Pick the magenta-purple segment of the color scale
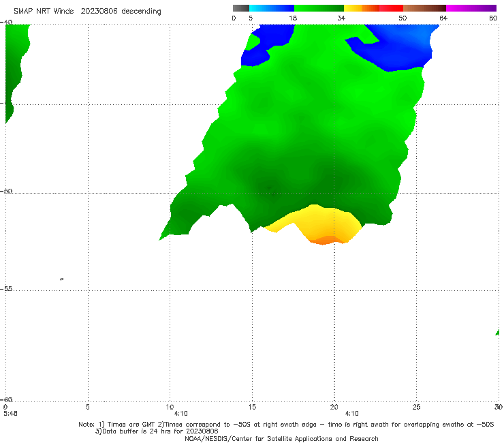This screenshot has width=504, height=443. tap(471, 8)
